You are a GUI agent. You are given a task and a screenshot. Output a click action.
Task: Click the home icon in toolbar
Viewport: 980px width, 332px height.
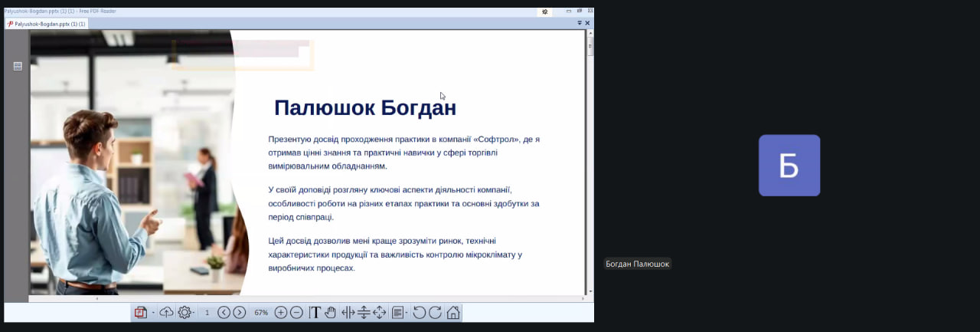point(453,312)
